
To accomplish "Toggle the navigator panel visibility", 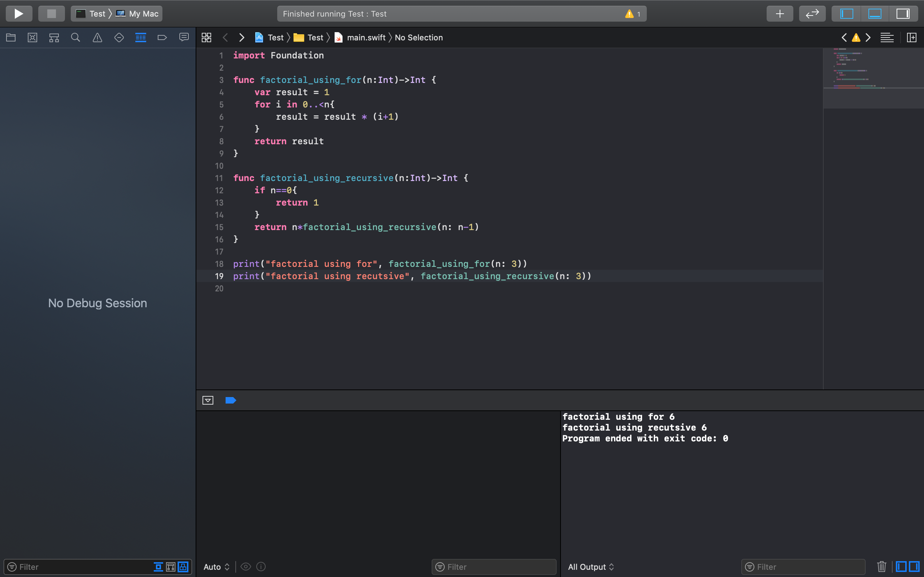I will [846, 14].
